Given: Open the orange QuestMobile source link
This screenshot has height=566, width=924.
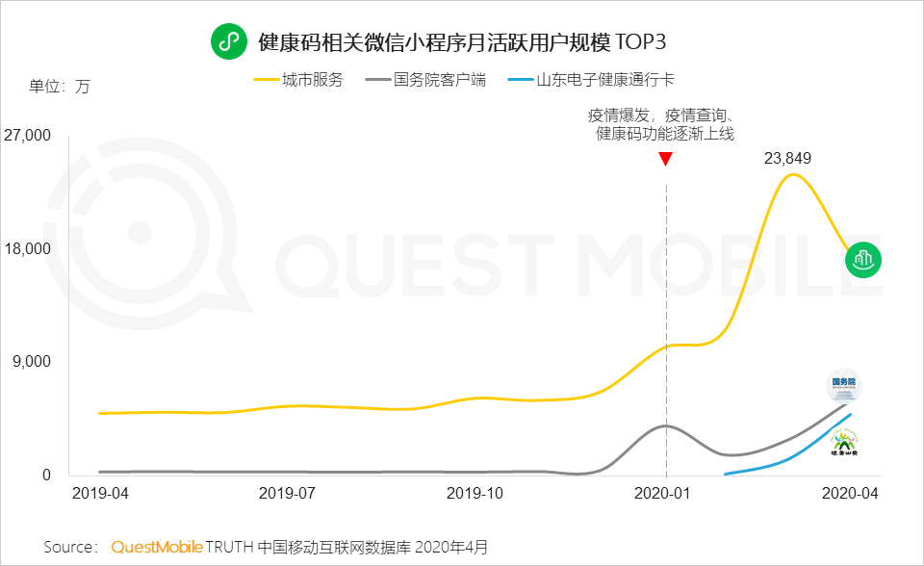Looking at the screenshot, I should point(157,547).
